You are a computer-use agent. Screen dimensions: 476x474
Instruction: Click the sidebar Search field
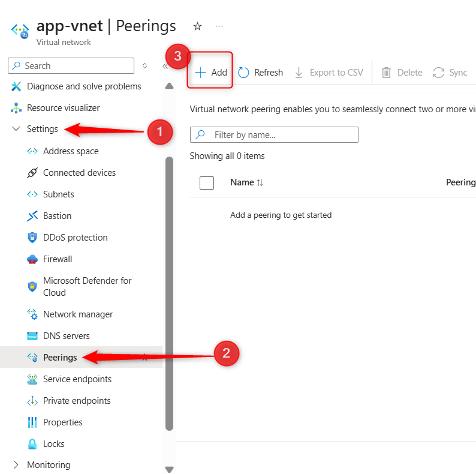tap(71, 65)
